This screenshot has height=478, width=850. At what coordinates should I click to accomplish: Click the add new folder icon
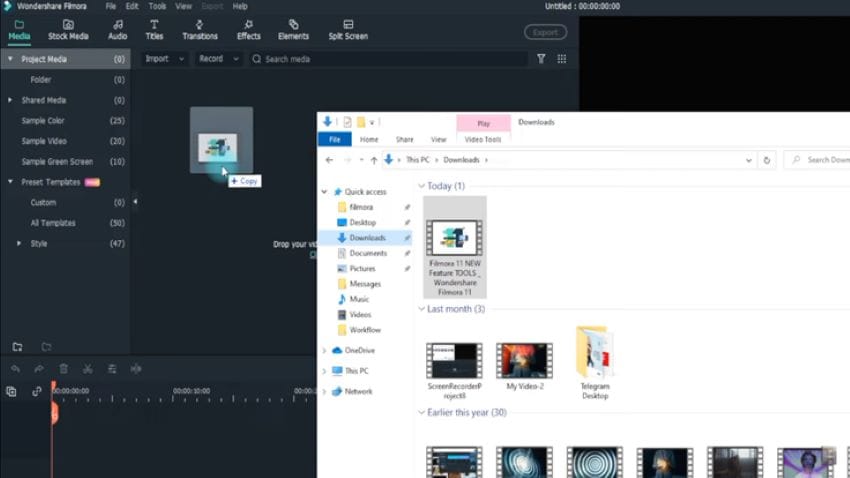[17, 346]
